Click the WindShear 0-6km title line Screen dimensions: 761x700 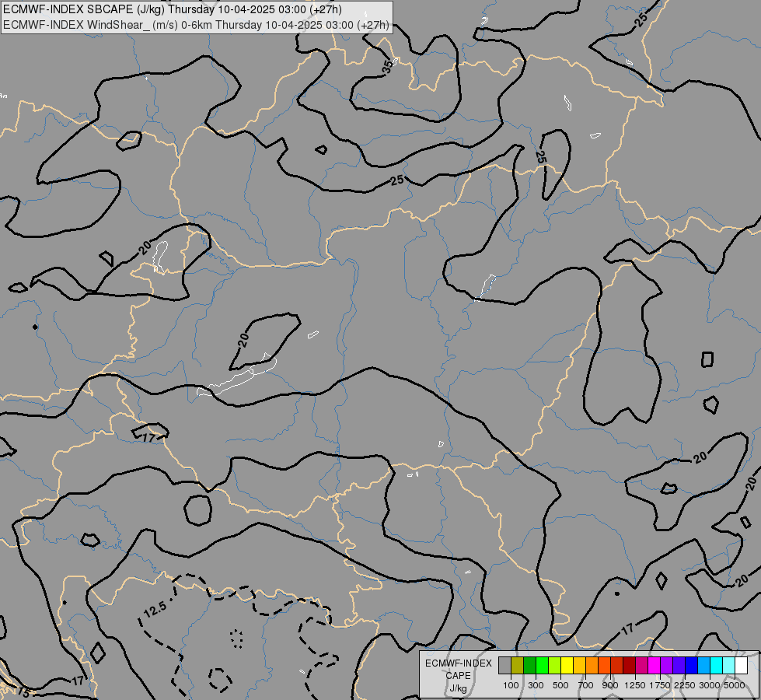click(196, 25)
